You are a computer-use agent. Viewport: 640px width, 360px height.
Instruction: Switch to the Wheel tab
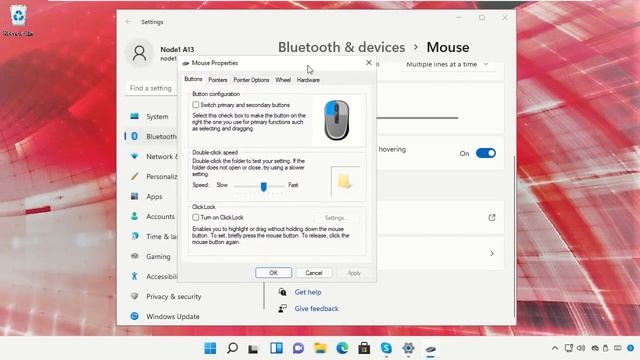(x=283, y=80)
